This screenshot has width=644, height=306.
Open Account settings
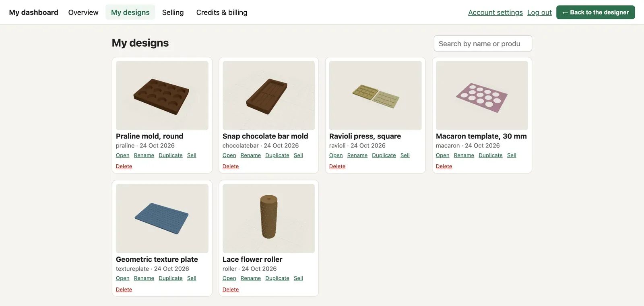pos(495,12)
